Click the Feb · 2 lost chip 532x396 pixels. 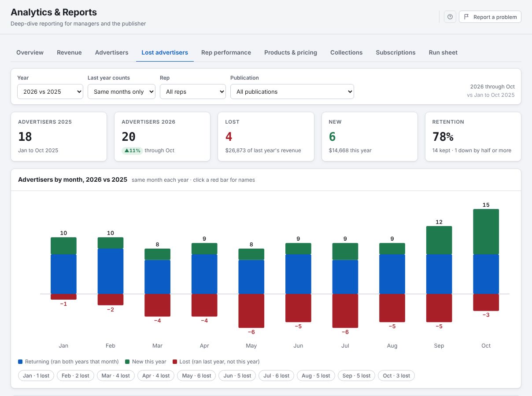pos(75,376)
